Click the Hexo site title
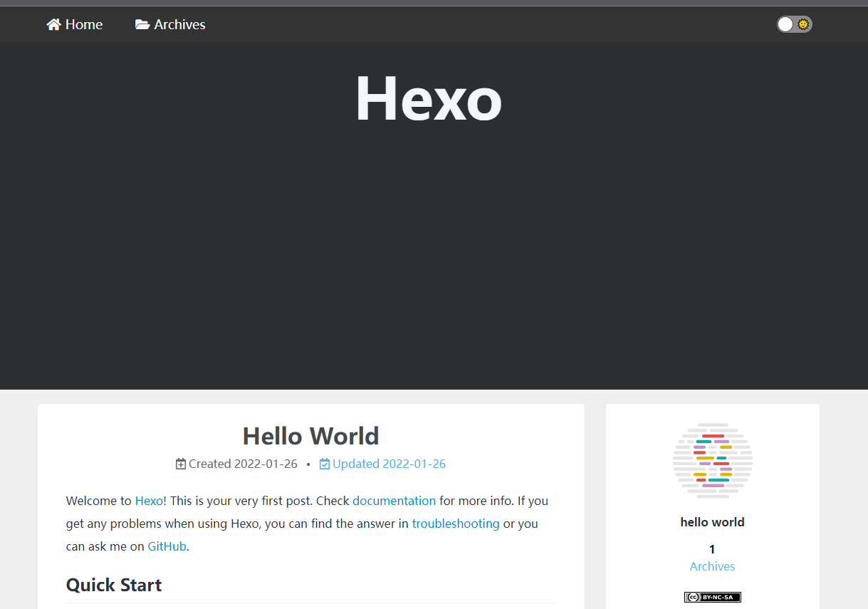Image resolution: width=868 pixels, height=609 pixels. (x=429, y=98)
